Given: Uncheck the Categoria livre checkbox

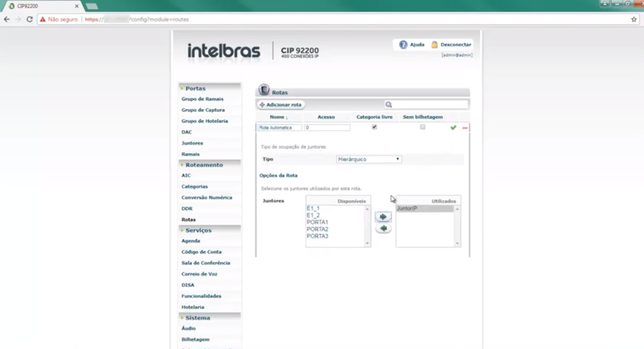Looking at the screenshot, I should coord(374,127).
